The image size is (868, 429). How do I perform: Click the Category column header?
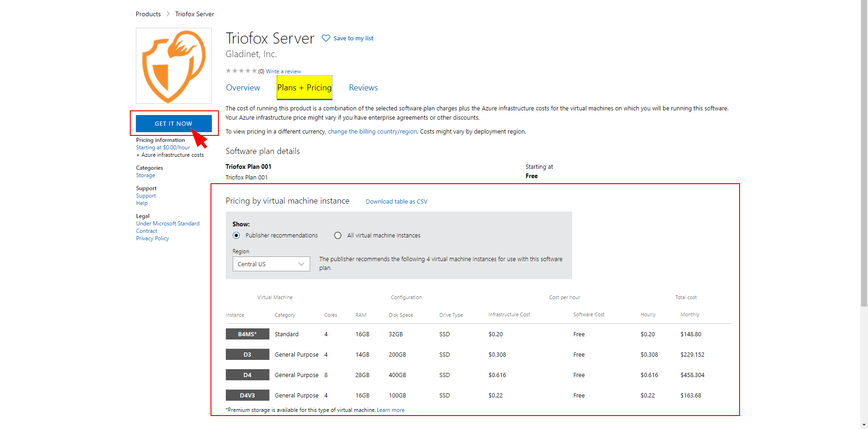285,315
